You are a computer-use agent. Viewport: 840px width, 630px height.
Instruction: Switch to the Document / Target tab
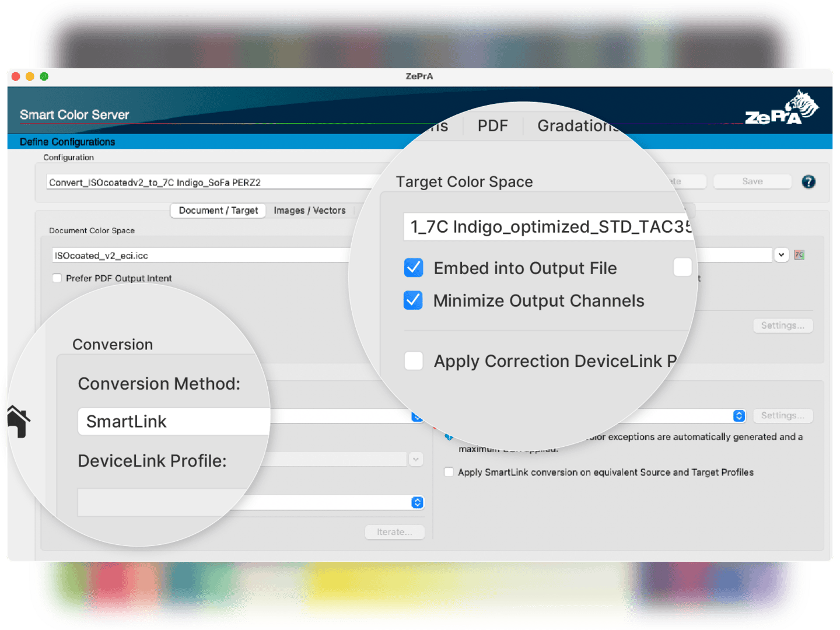218,211
